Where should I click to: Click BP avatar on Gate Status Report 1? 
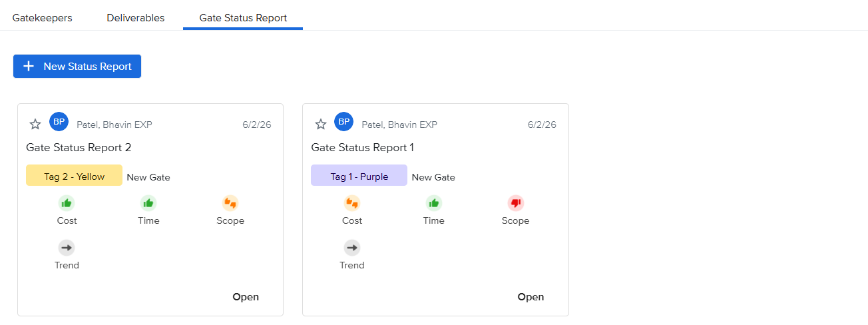[343, 121]
